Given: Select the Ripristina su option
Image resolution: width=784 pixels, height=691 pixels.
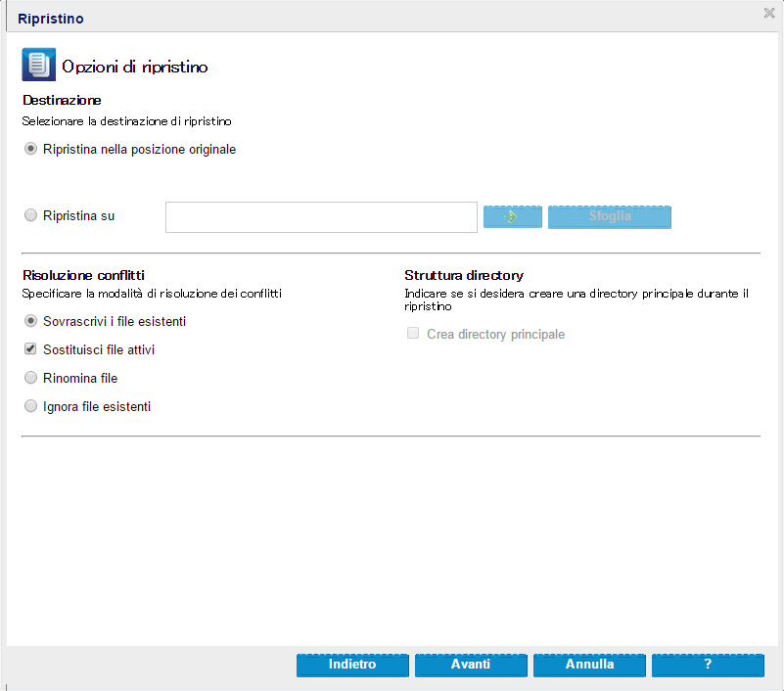Looking at the screenshot, I should [x=30, y=215].
